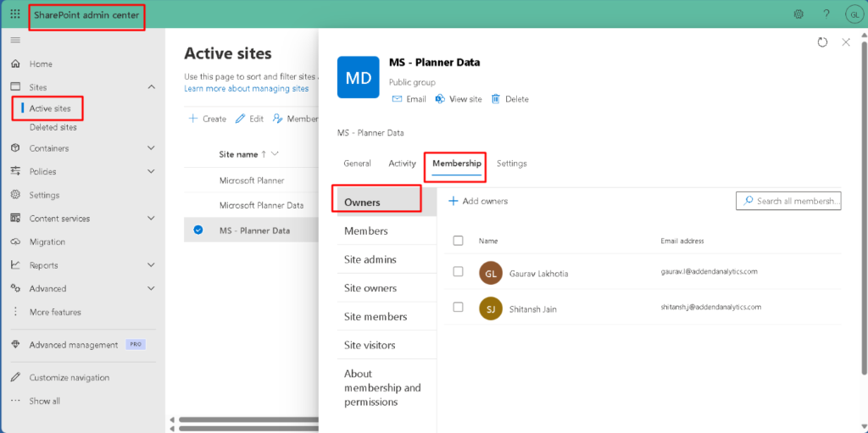Switch to the General tab
The width and height of the screenshot is (868, 433).
click(x=358, y=164)
